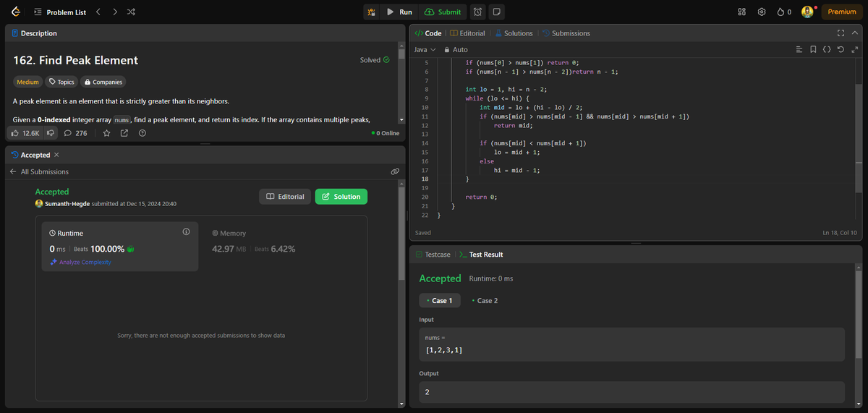The width and height of the screenshot is (868, 413).
Task: Click the Editorial button in submission panel
Action: coord(285,197)
